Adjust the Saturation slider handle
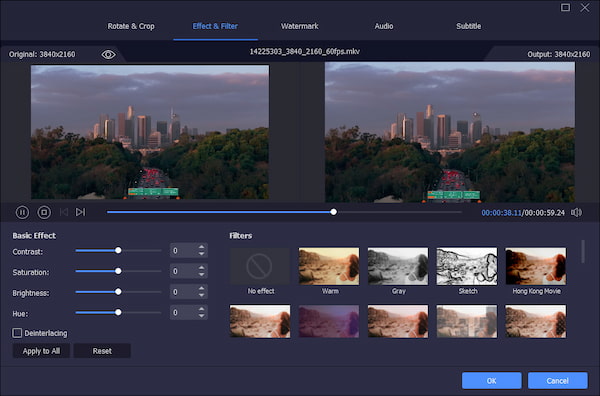Viewport: 600px width, 396px height. [118, 271]
